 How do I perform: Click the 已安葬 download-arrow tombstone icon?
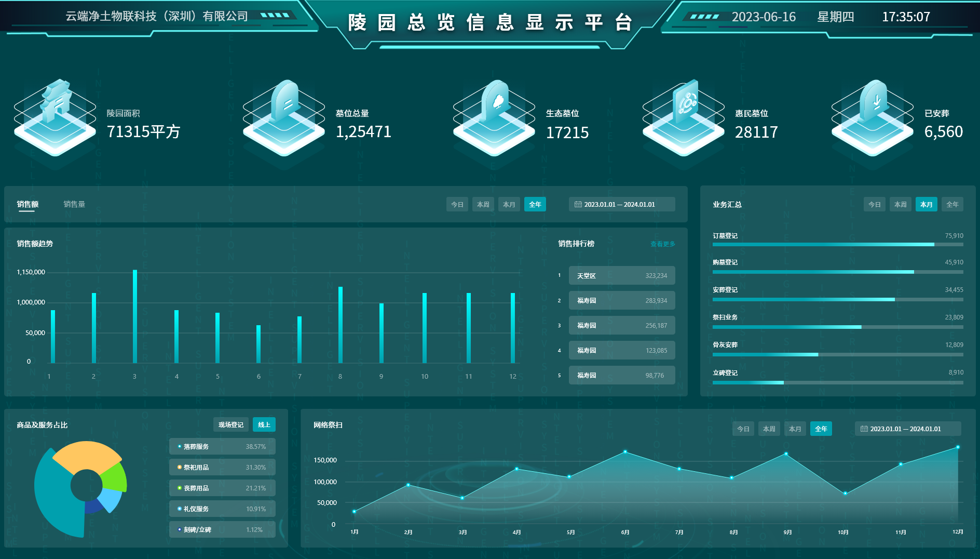873,105
